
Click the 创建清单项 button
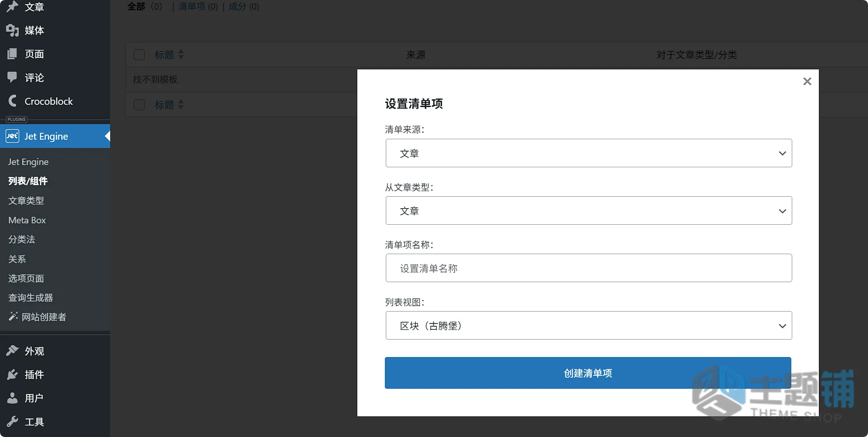pos(588,373)
